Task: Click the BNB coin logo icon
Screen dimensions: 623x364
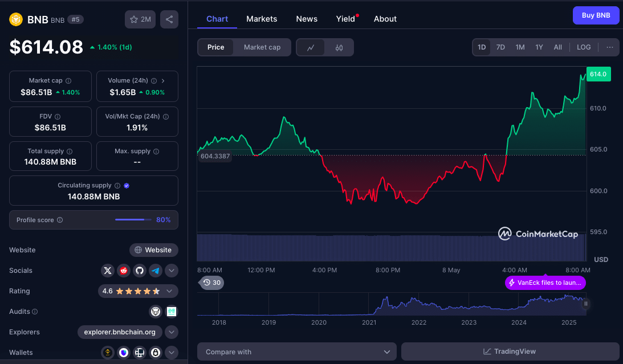Action: 16,19
